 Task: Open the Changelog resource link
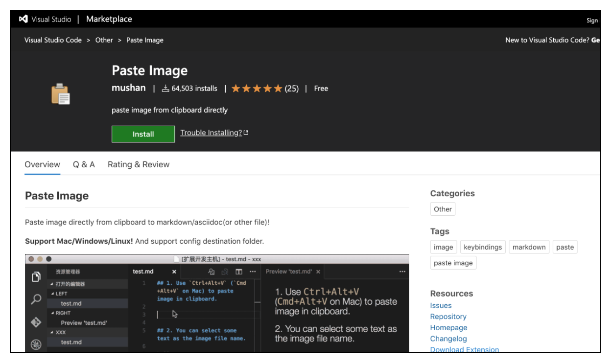point(448,339)
